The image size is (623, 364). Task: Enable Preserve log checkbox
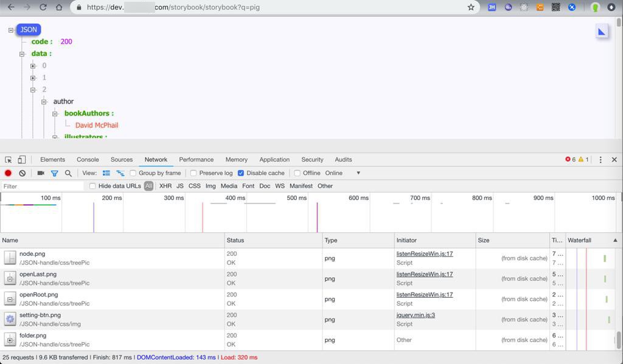point(193,173)
